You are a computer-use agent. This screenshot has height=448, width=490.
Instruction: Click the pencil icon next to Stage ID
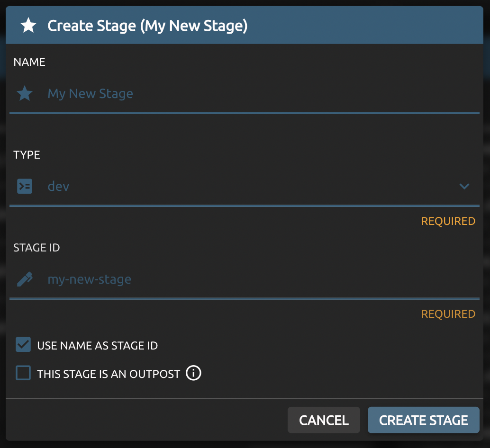point(25,279)
